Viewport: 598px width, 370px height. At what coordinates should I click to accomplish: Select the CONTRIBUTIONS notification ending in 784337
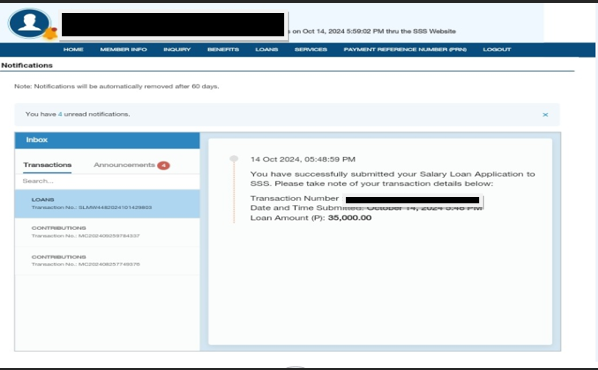pos(107,232)
